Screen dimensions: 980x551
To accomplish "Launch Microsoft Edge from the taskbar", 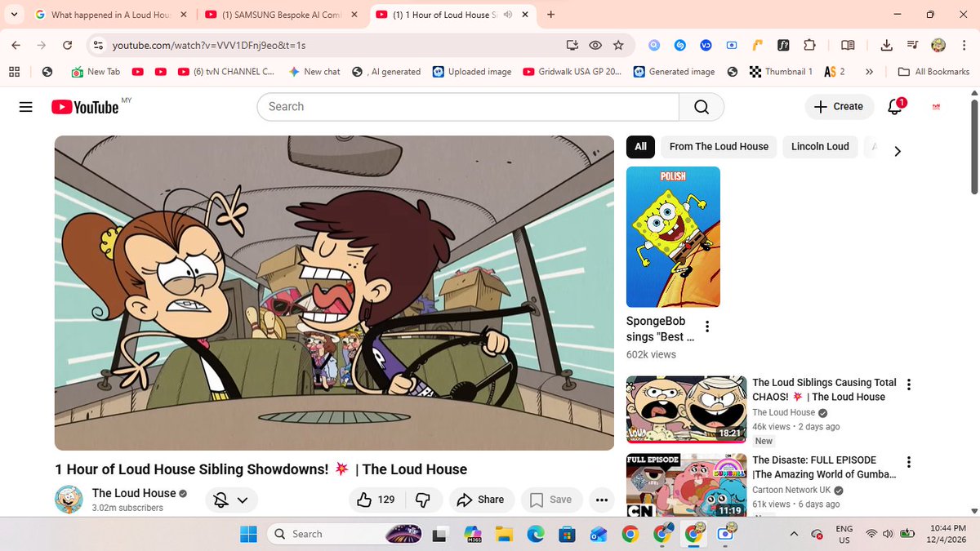I will pyautogui.click(x=535, y=535).
